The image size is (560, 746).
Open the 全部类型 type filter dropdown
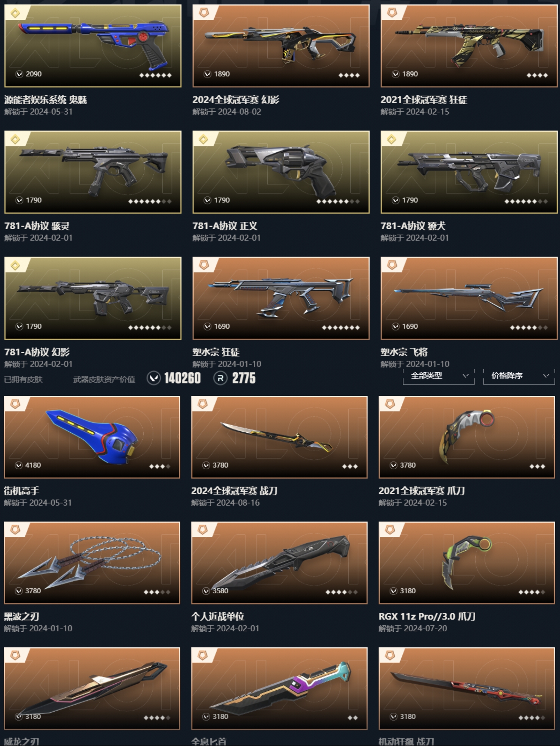coord(439,376)
